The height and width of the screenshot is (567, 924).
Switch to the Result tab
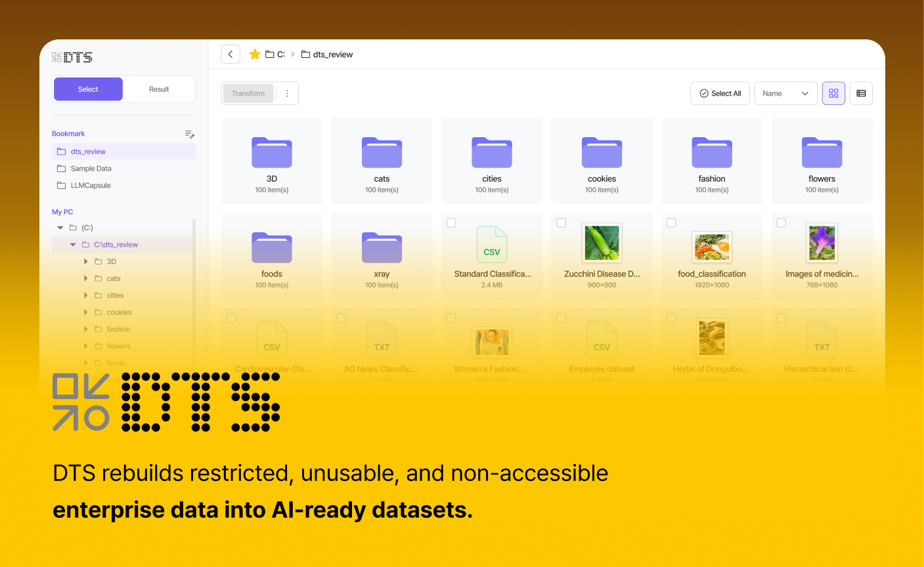(159, 89)
